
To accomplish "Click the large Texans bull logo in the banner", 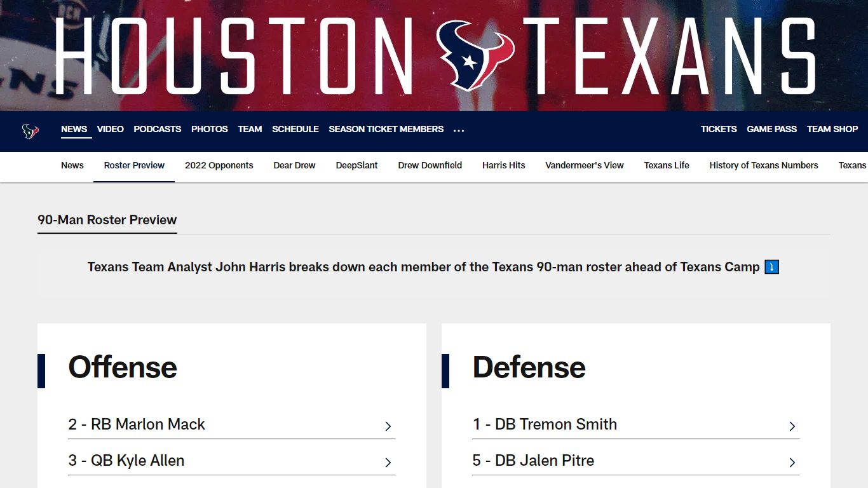I will coord(475,56).
